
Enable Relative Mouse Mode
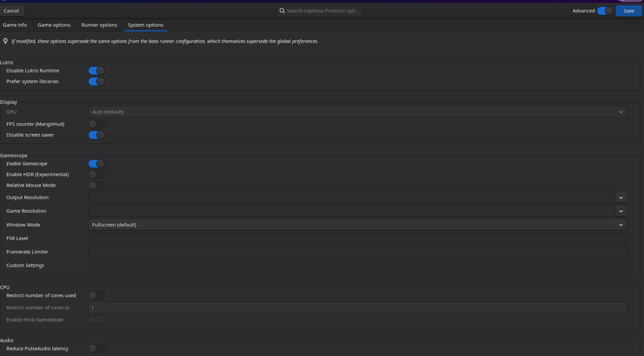click(97, 185)
